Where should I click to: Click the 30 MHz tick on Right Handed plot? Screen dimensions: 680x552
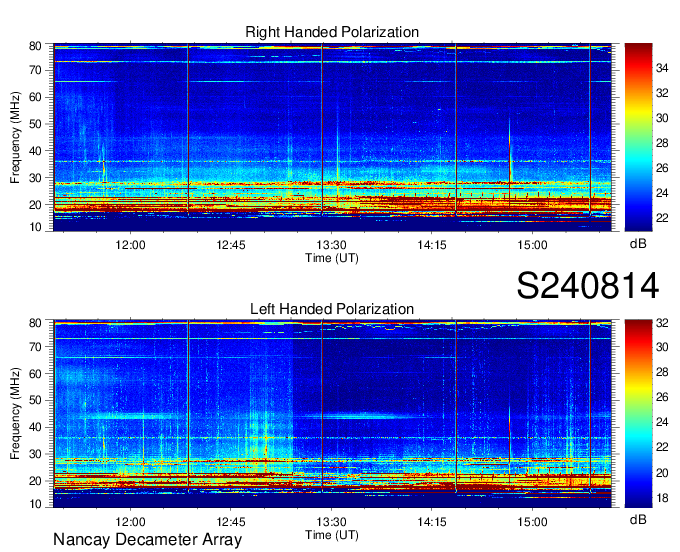click(35, 178)
